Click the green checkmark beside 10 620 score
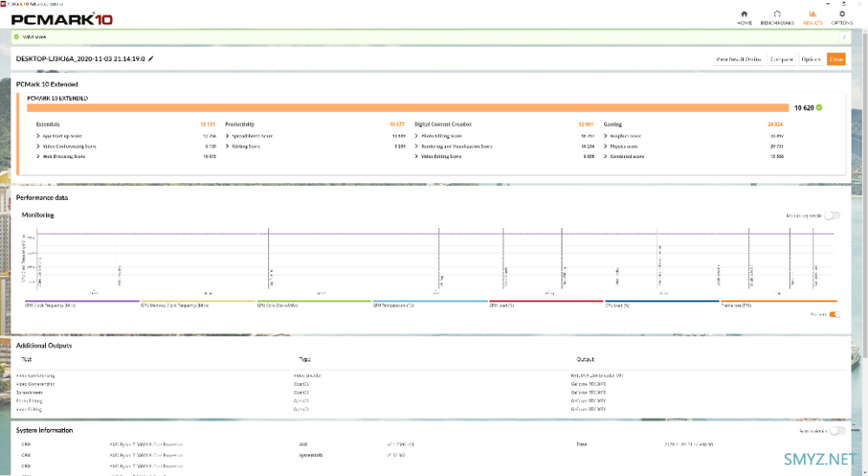This screenshot has height=476, width=868. 819,108
